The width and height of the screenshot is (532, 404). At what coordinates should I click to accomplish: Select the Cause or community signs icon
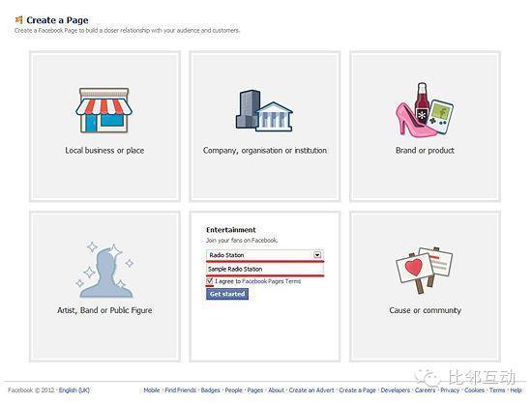click(x=425, y=270)
